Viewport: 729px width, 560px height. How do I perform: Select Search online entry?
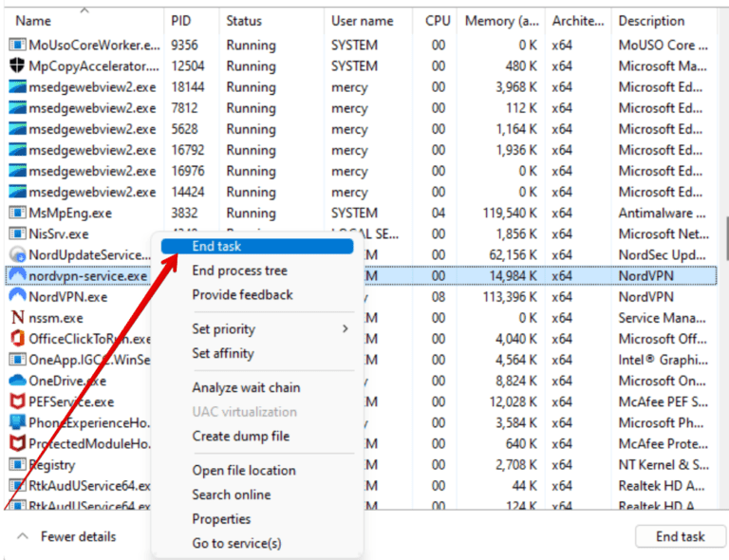[x=231, y=495]
